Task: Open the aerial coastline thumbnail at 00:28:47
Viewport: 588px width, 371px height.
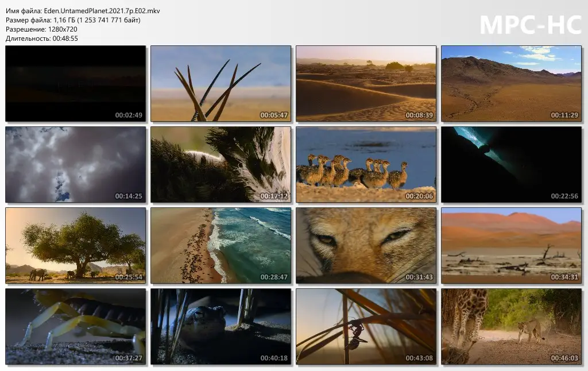Action: click(x=221, y=246)
